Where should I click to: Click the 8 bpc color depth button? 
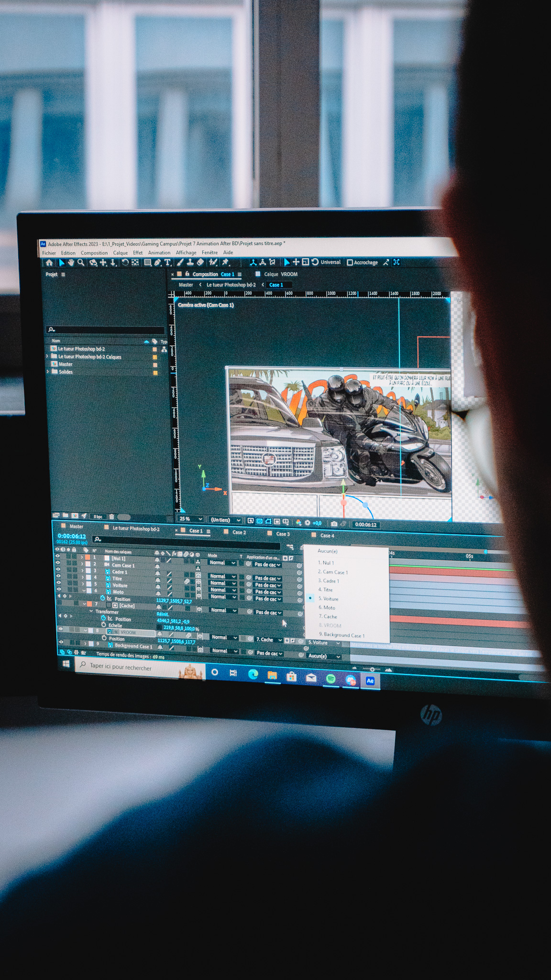coord(98,517)
